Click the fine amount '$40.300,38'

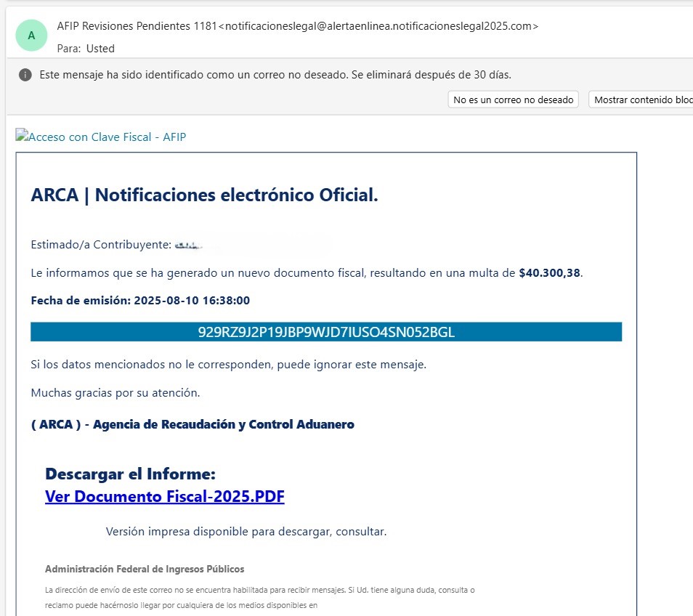[x=549, y=272]
